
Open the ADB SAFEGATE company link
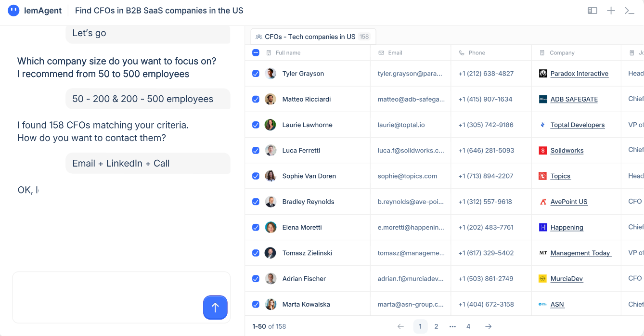574,99
